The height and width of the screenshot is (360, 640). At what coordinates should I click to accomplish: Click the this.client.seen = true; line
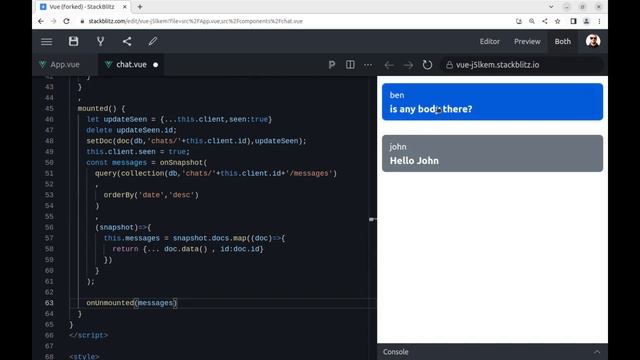[138, 152]
